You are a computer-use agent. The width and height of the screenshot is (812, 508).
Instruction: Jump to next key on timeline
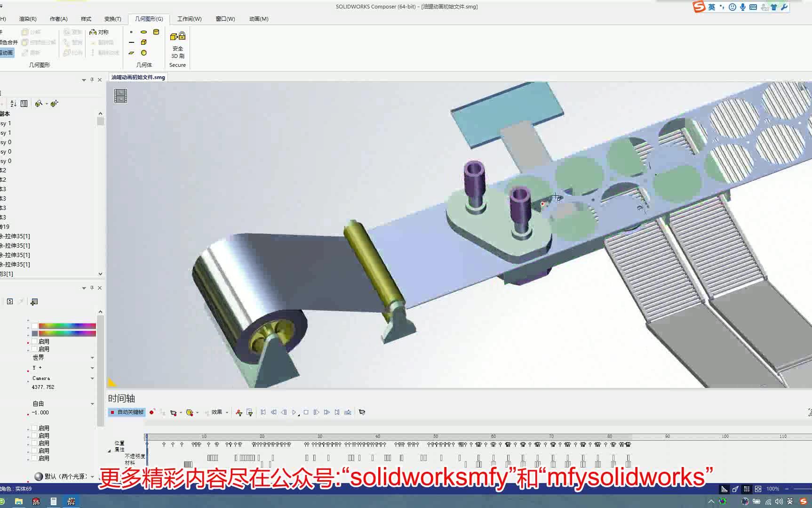click(x=326, y=412)
